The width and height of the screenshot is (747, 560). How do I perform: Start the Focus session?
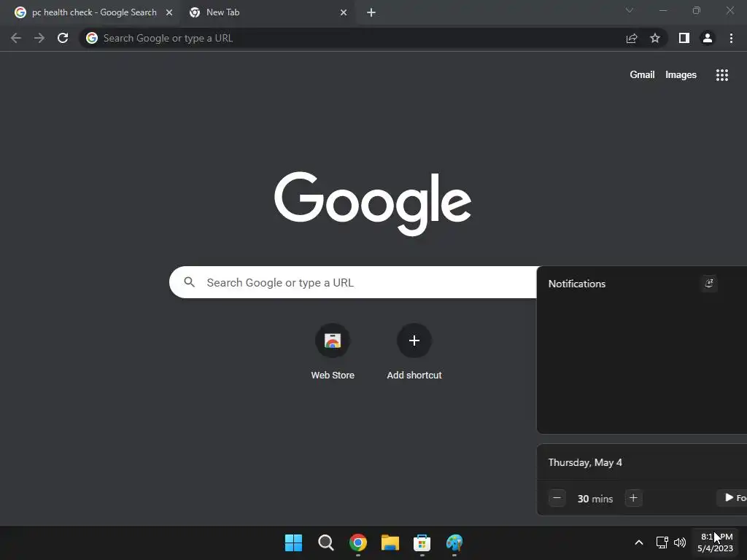(x=732, y=497)
